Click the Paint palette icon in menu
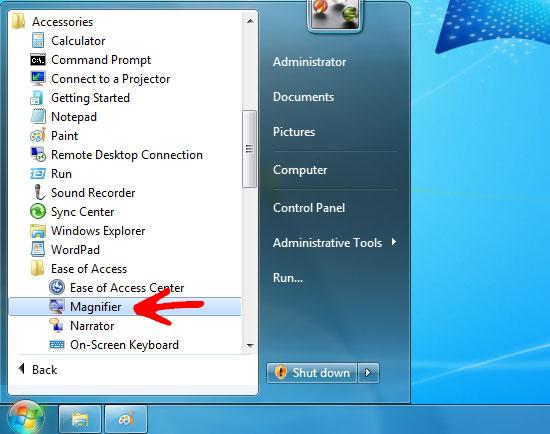The height and width of the screenshot is (434, 550). [x=38, y=135]
